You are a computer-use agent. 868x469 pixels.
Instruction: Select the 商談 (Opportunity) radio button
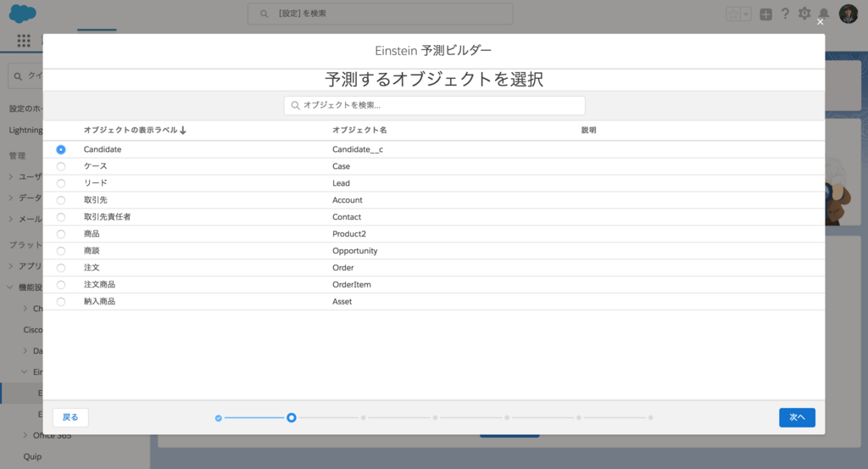click(61, 251)
